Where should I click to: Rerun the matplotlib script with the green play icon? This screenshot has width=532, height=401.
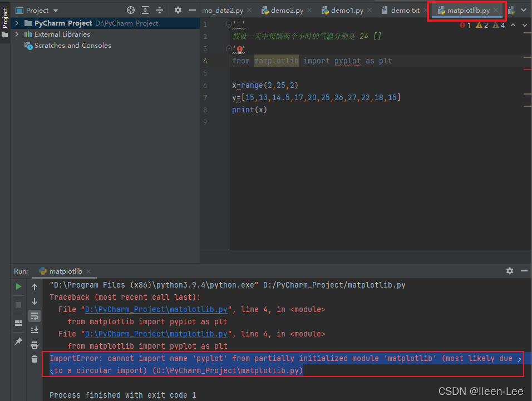[18, 286]
